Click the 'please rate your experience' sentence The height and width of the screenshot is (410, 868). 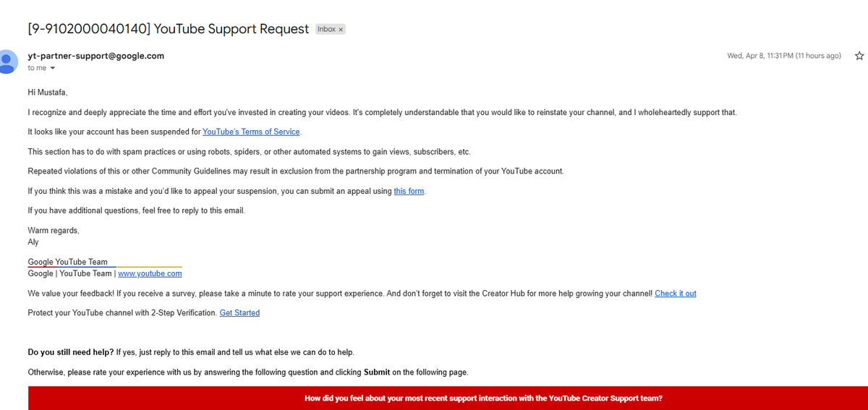248,372
